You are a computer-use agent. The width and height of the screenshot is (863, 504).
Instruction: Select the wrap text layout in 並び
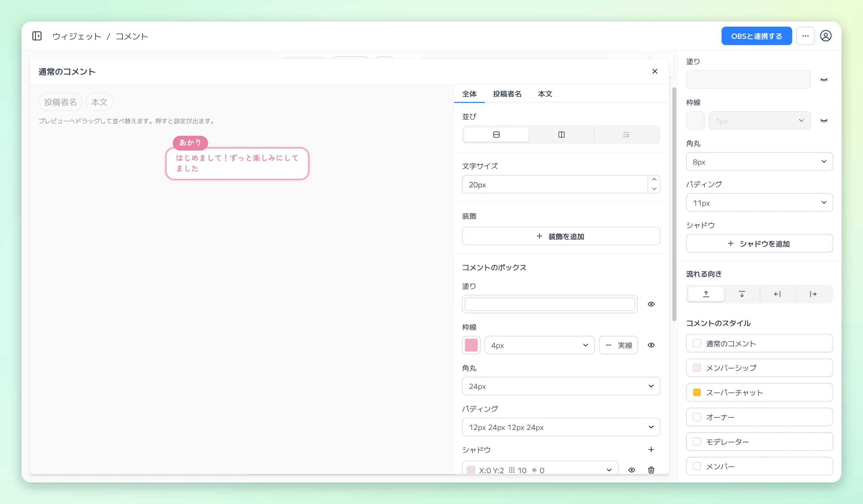tap(626, 134)
